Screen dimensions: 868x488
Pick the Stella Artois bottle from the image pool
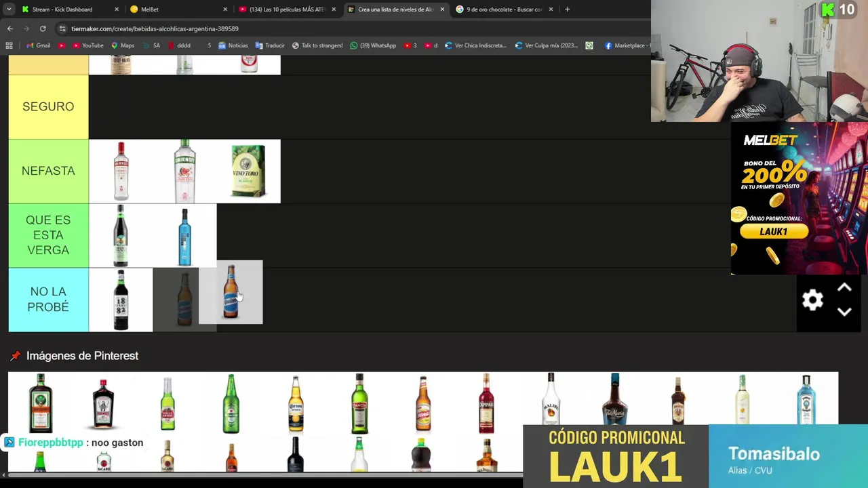tap(167, 403)
